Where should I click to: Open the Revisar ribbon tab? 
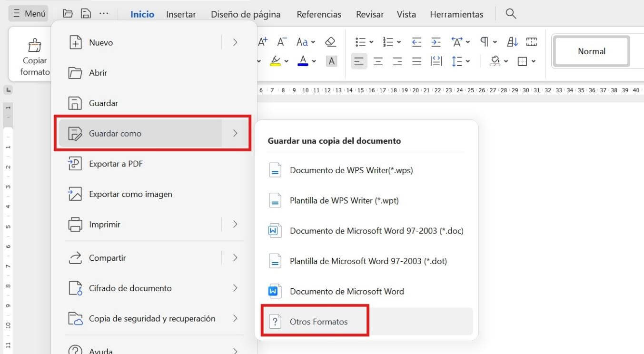(x=369, y=14)
